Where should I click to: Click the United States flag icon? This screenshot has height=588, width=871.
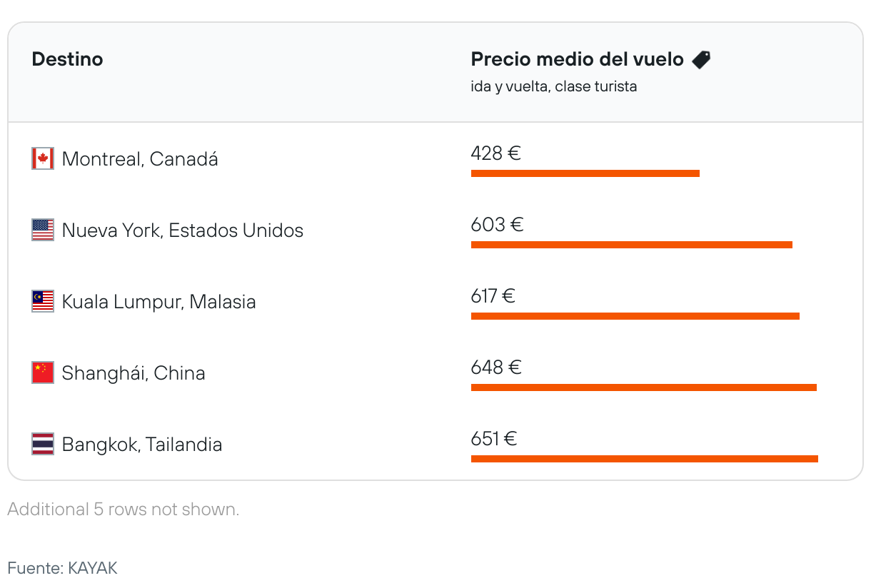coord(43,230)
